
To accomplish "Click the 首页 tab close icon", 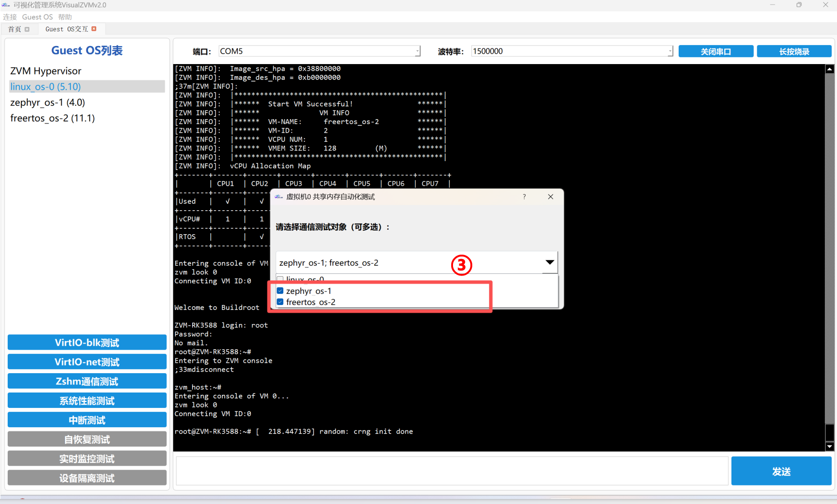I will 27,29.
